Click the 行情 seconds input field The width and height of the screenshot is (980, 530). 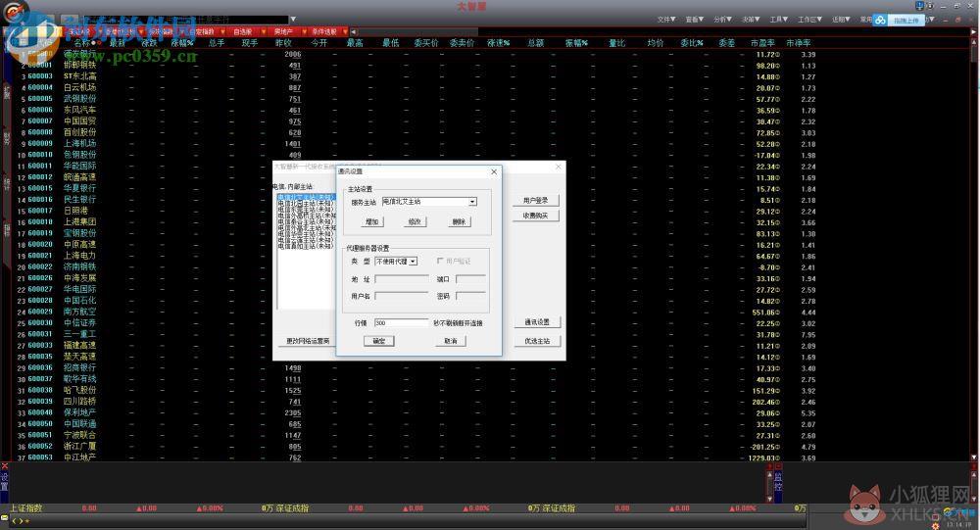click(401, 323)
